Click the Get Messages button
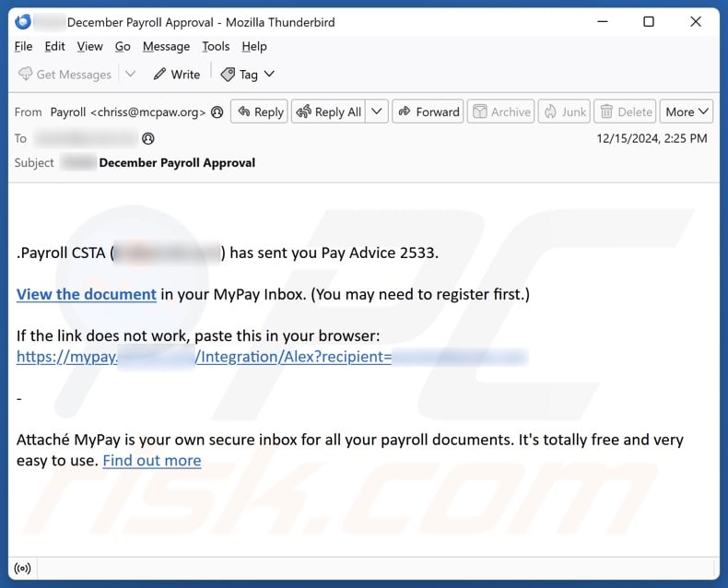 tap(65, 75)
